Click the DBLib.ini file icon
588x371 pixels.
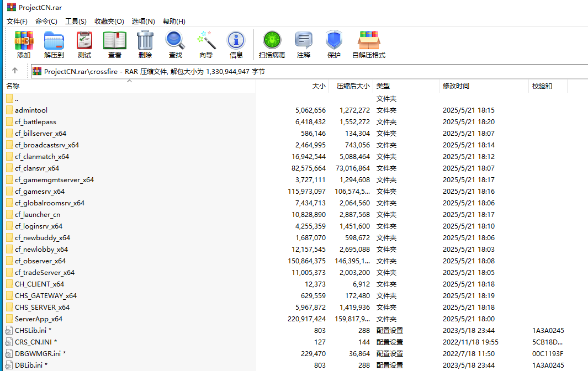pyautogui.click(x=9, y=365)
